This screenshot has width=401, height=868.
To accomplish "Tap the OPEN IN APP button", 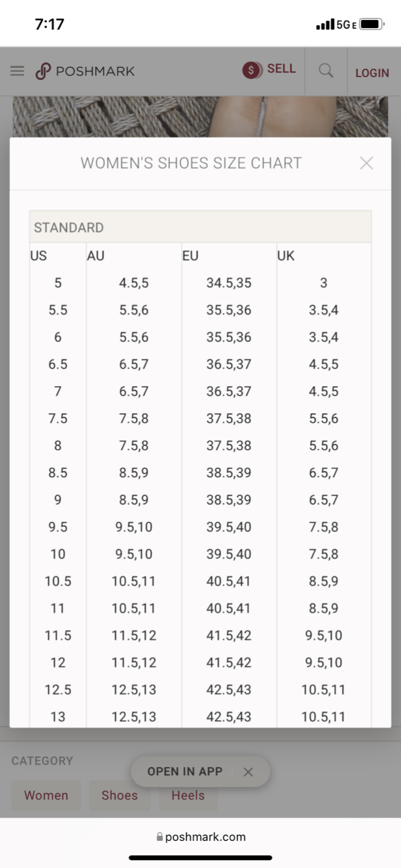I will (x=185, y=771).
